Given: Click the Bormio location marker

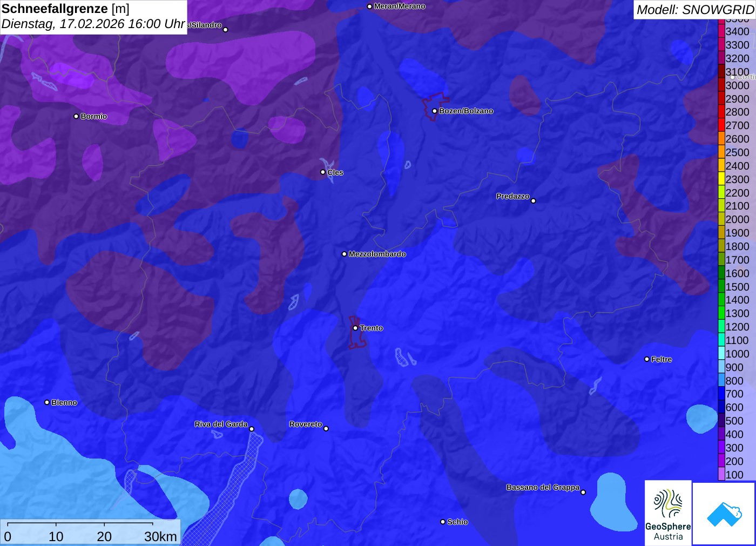Looking at the screenshot, I should [x=76, y=116].
